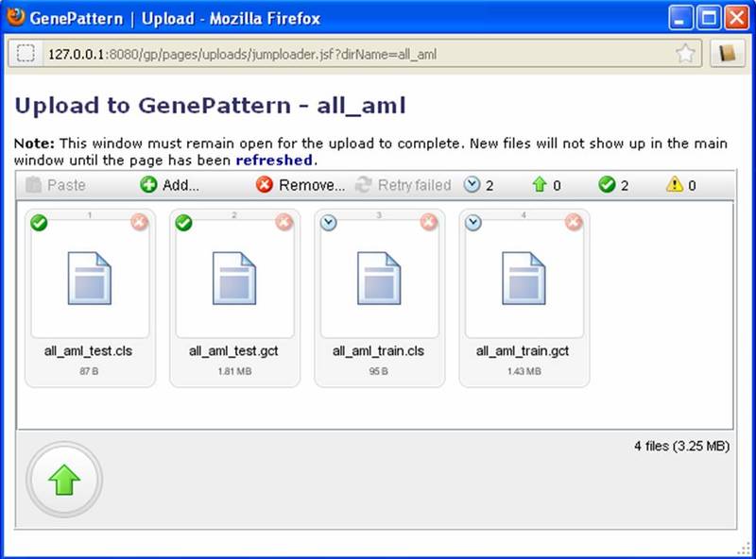This screenshot has height=559, width=756.
Task: Start upload with the big green arrow
Action: 64,480
